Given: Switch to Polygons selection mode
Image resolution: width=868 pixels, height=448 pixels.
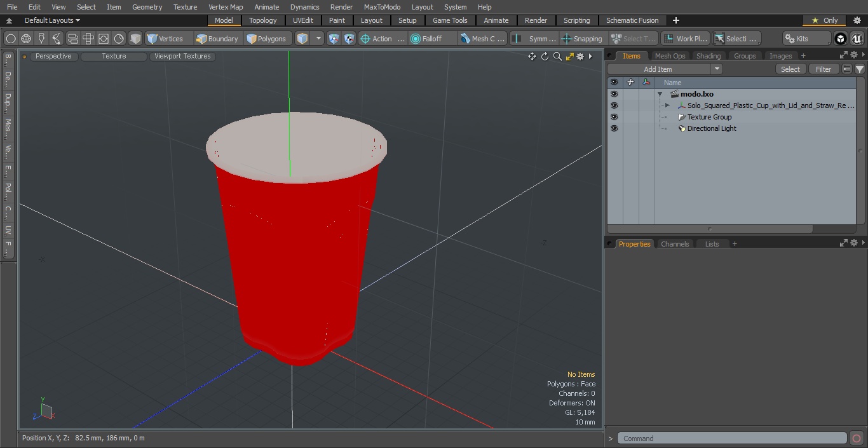Looking at the screenshot, I should coord(267,39).
